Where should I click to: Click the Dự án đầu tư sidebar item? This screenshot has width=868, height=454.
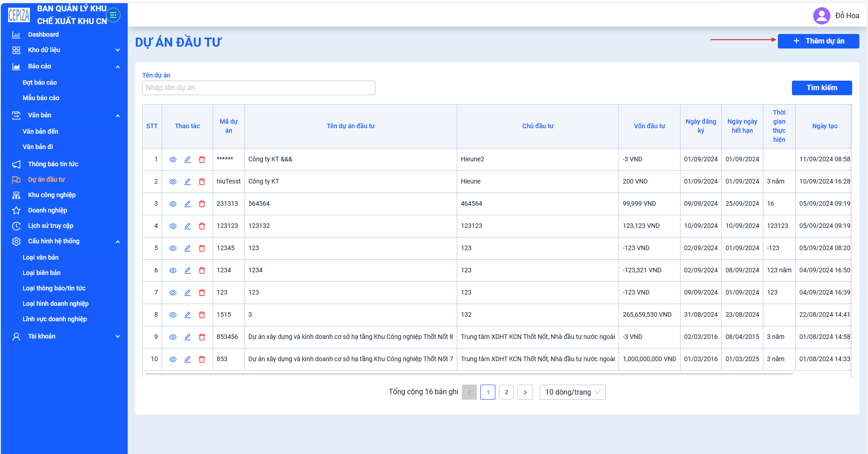(x=47, y=180)
